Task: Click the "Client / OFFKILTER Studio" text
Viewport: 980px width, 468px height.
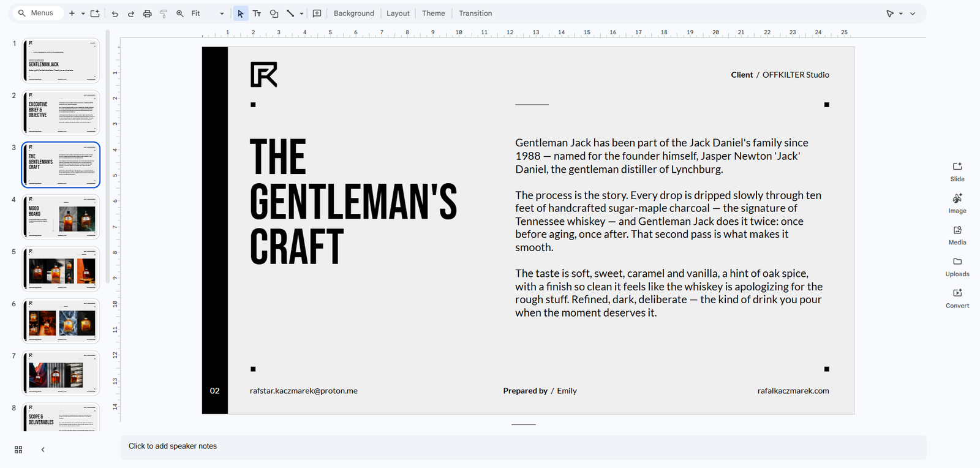Action: [x=780, y=75]
